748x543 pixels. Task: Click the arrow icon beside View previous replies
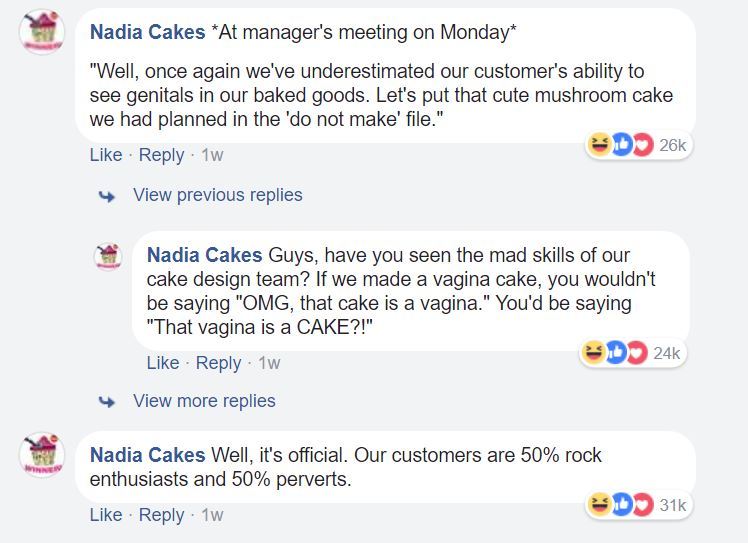coord(105,196)
